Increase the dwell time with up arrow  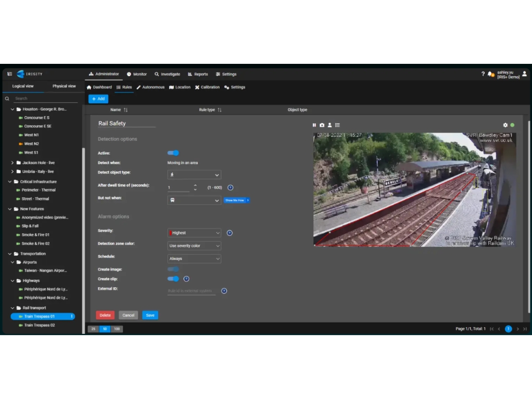tap(195, 185)
